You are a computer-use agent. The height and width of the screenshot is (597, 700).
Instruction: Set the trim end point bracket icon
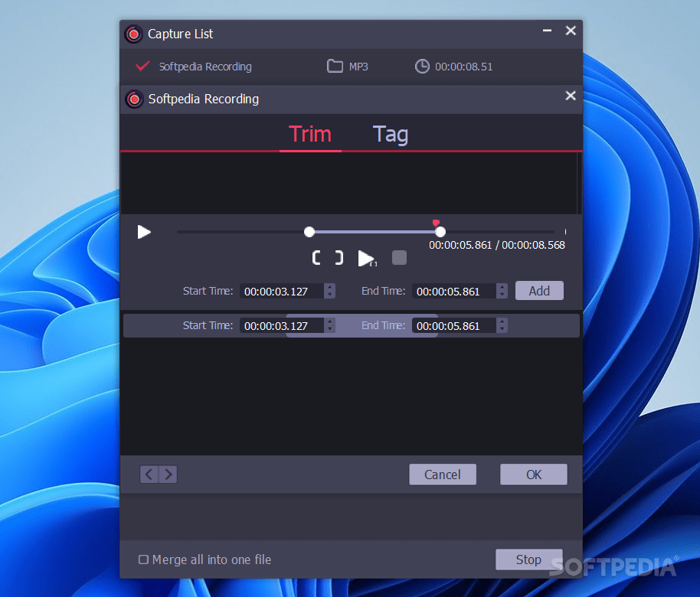click(338, 258)
